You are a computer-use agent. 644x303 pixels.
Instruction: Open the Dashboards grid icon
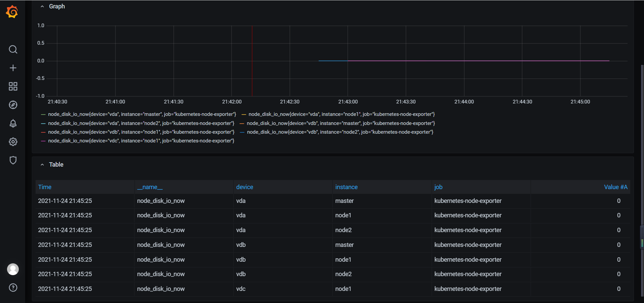click(13, 86)
